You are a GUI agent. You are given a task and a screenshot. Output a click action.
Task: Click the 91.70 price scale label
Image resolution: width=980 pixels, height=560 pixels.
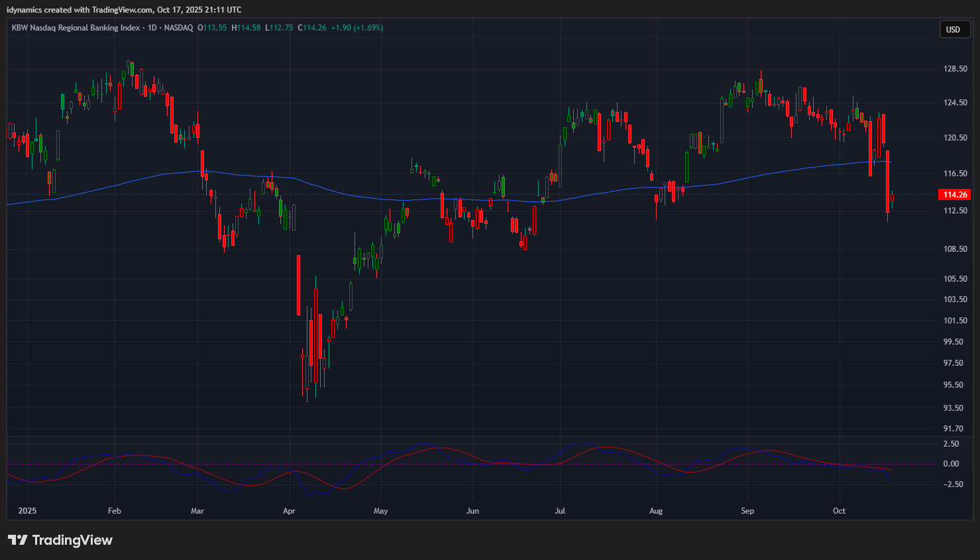[953, 429]
